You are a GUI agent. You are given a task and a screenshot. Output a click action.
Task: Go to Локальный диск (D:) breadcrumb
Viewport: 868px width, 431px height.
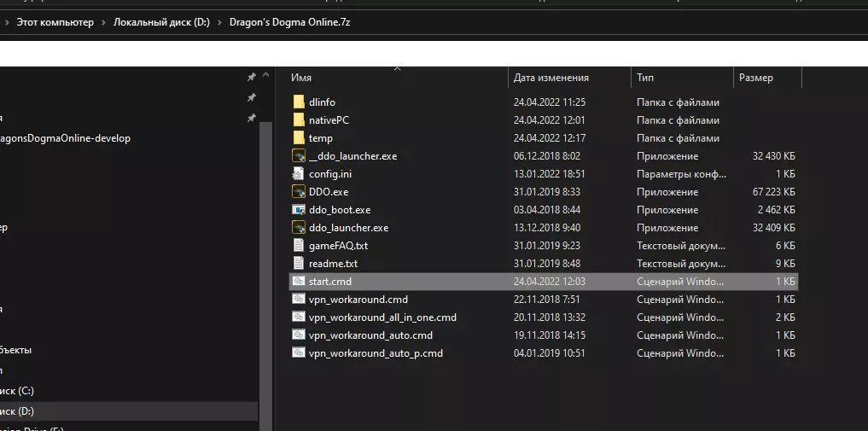click(161, 23)
